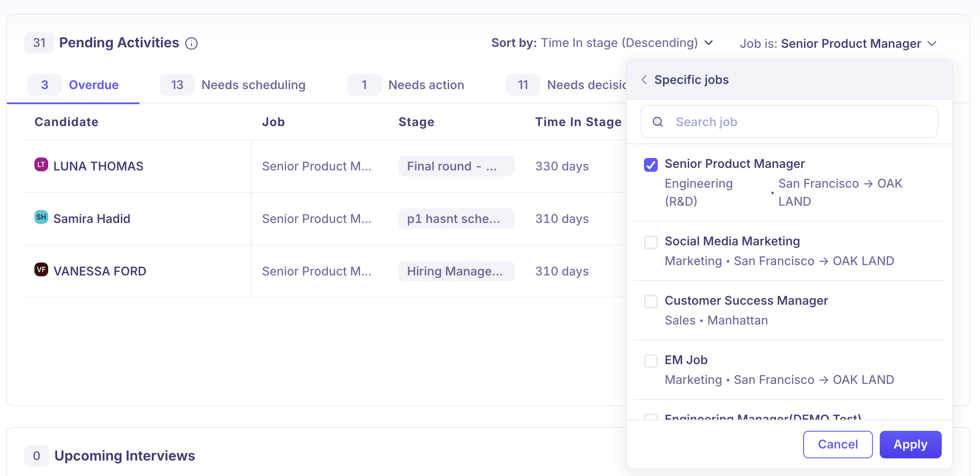Check EM Job checkbox
This screenshot has width=980, height=476.
point(651,361)
